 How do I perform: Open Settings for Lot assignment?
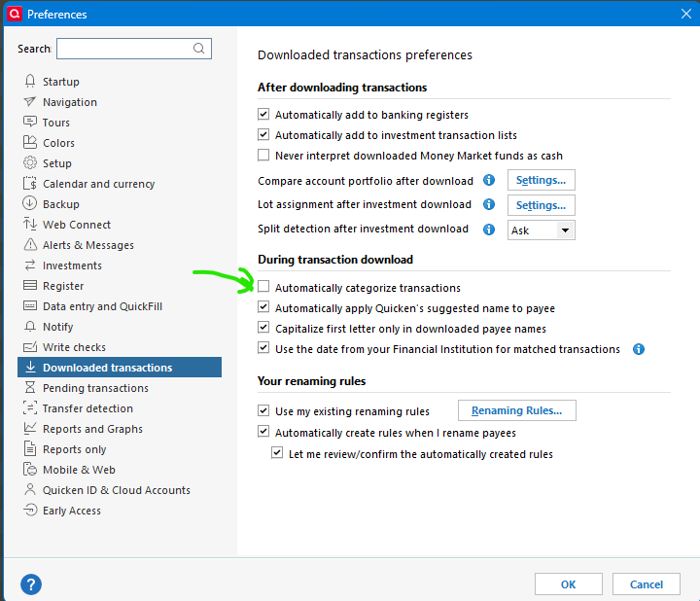542,205
